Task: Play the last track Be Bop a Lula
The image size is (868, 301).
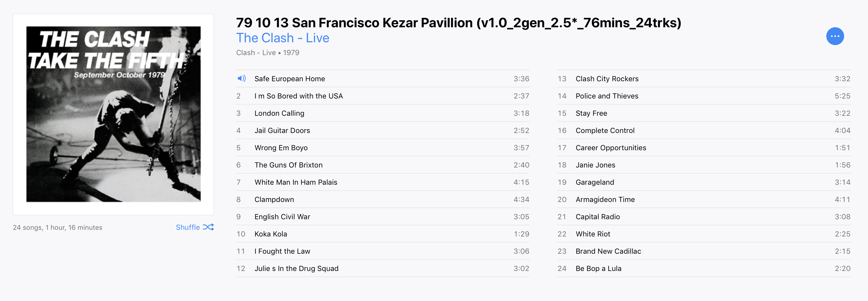Action: pos(704,268)
